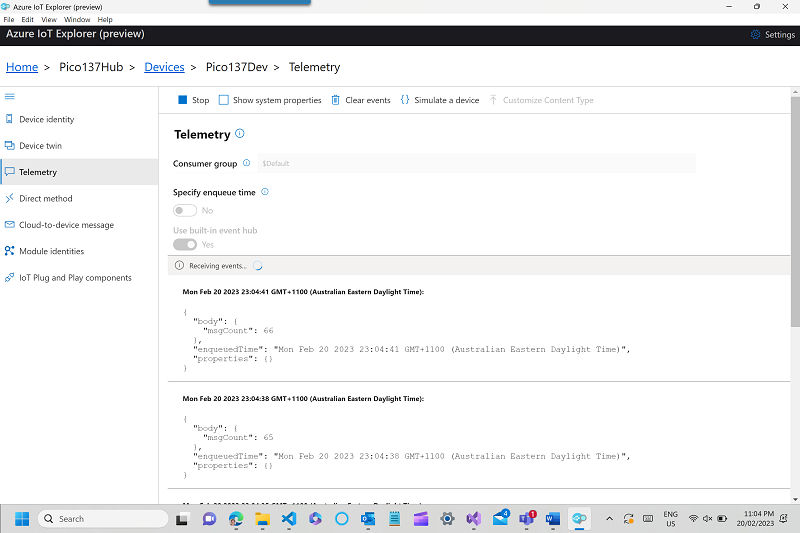Image resolution: width=800 pixels, height=533 pixels.
Task: Click the Device identity icon
Action: tap(9, 119)
